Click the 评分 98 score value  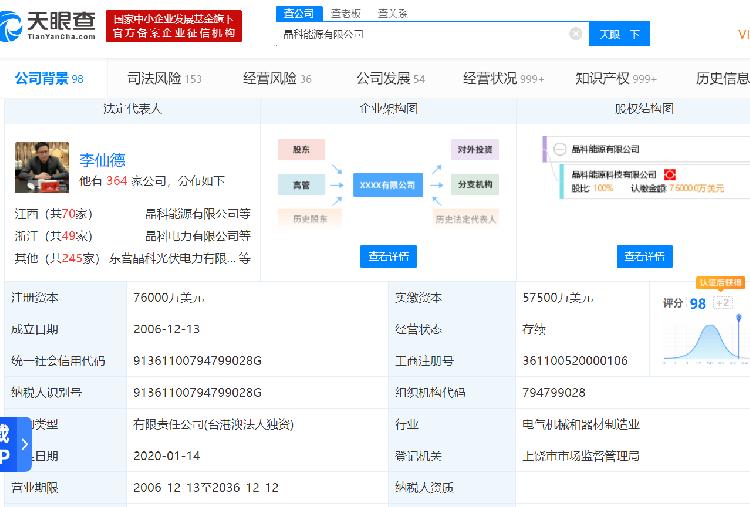(698, 303)
